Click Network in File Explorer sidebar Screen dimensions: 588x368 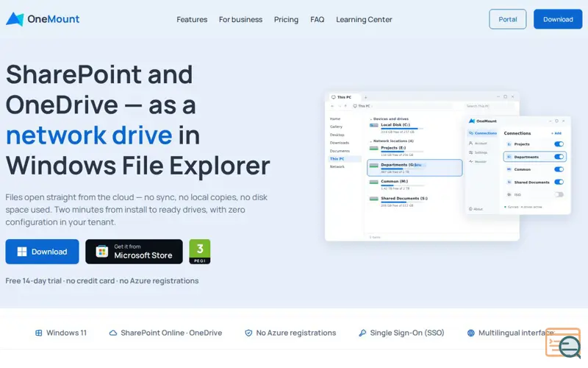coord(337,167)
